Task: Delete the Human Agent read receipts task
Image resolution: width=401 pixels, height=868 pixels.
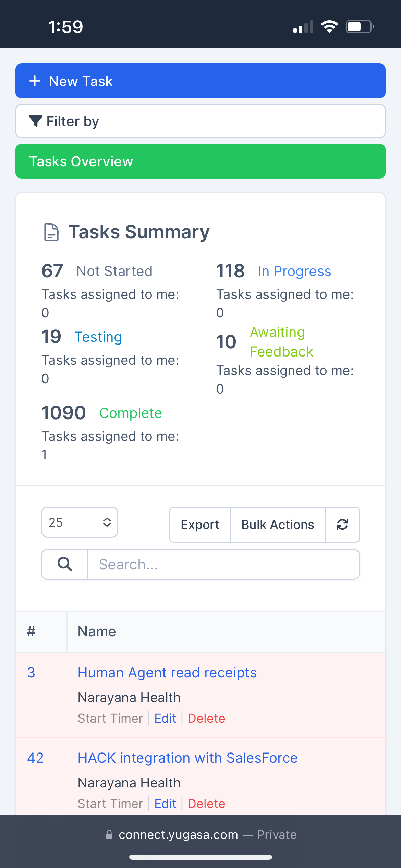Action: point(206,718)
